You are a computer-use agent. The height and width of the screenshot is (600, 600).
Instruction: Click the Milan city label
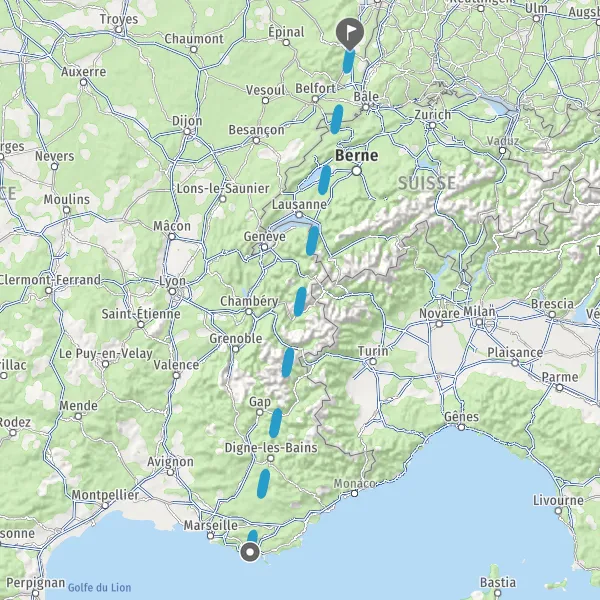pos(479,311)
